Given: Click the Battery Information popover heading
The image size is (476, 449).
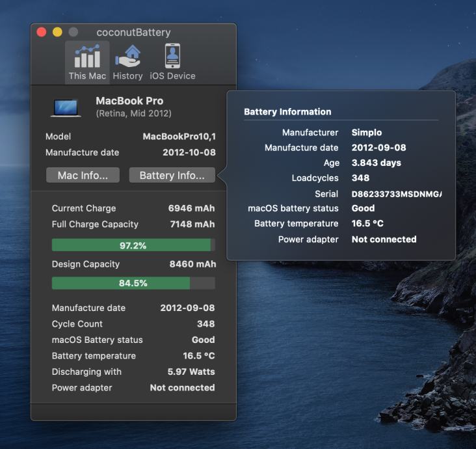Looking at the screenshot, I should pos(287,112).
